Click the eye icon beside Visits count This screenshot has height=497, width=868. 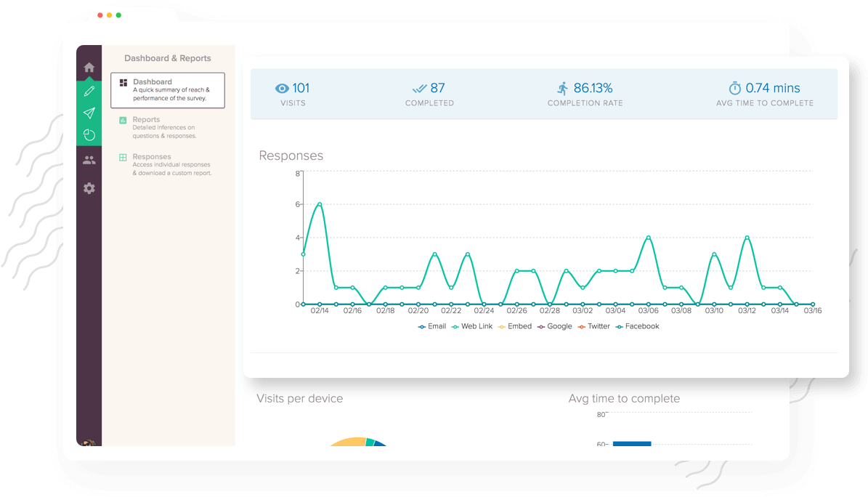[282, 87]
